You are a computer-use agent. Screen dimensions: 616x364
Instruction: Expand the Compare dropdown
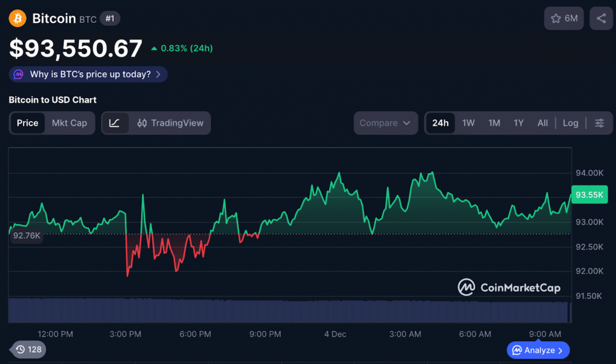[x=385, y=123]
